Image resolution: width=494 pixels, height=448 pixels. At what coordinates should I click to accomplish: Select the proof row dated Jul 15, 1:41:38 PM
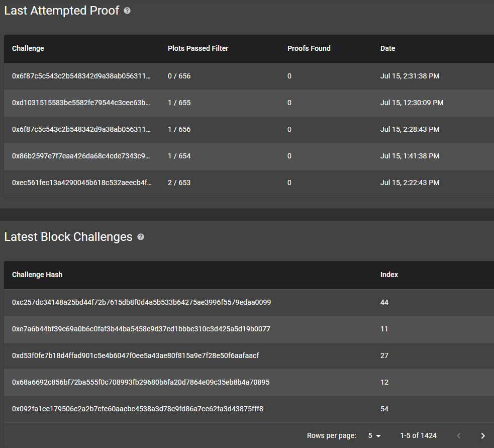[x=201, y=156]
